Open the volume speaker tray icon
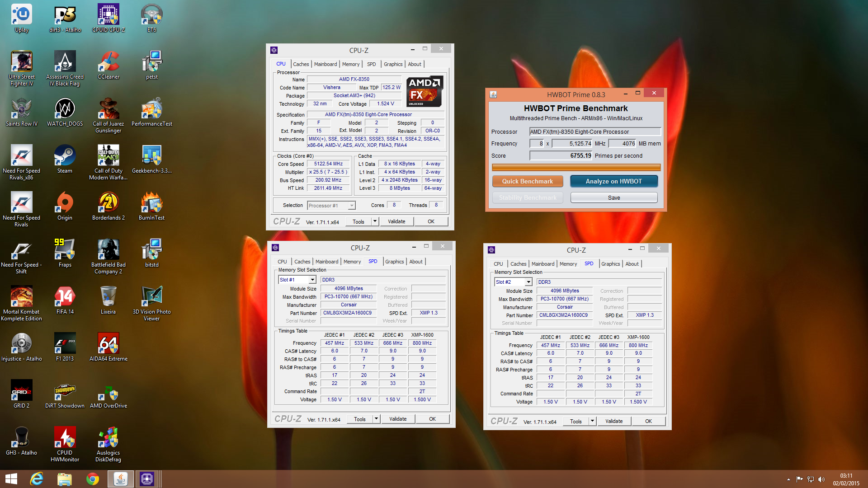Screen dimensions: 868x488 coord(821,479)
